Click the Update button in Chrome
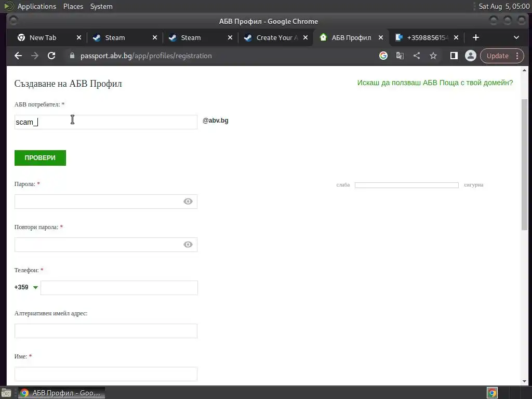Screen dimensions: 532x399 tap(497, 56)
